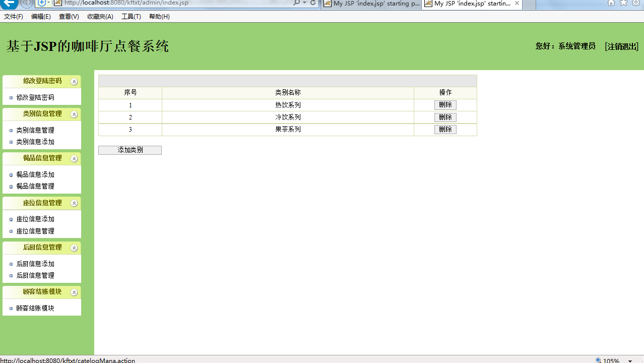Open browser home icon
The width and height of the screenshot is (644, 363).
coord(611,3)
